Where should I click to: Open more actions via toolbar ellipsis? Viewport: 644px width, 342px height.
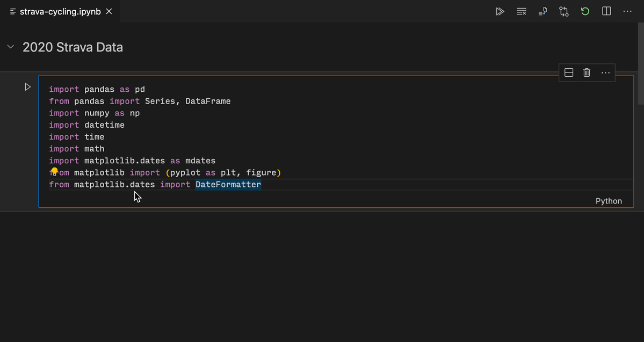point(627,11)
